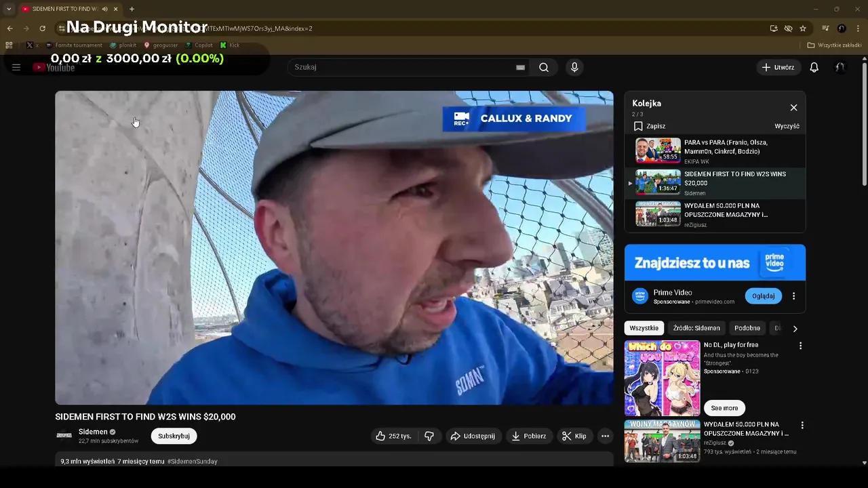Click the Subskrybuj button

[174, 436]
